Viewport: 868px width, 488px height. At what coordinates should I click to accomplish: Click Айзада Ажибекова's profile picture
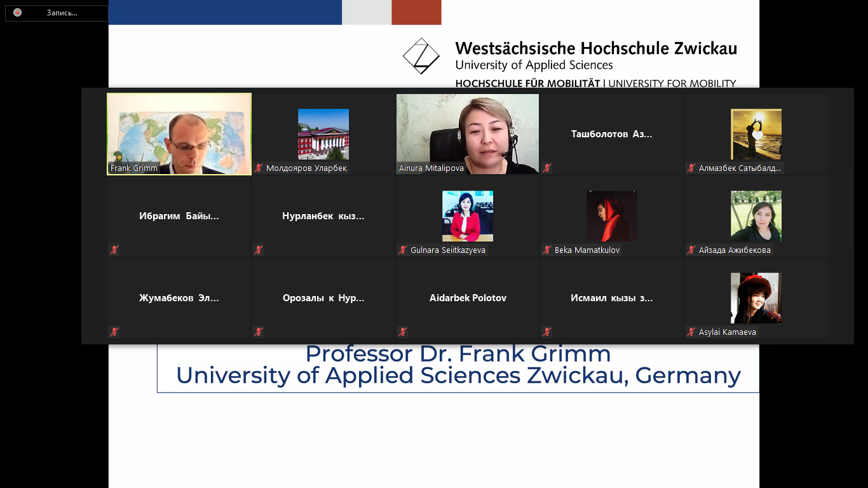click(756, 216)
